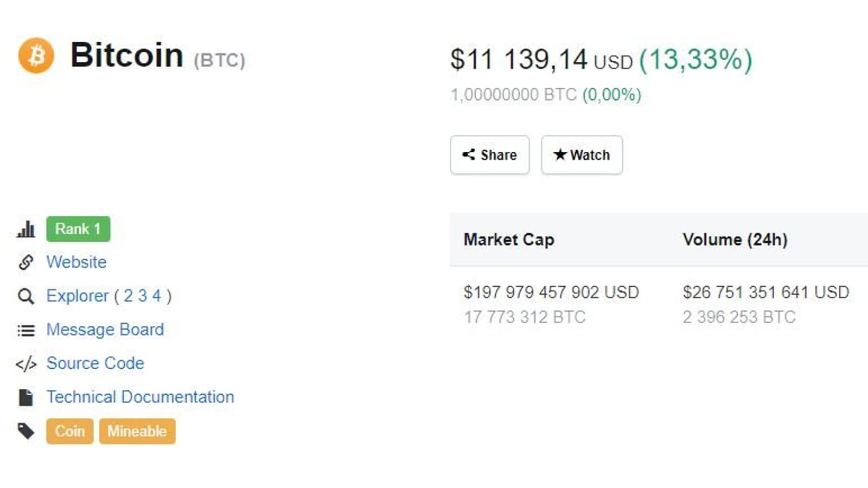Click the chain link icon beside Website

coord(25,262)
